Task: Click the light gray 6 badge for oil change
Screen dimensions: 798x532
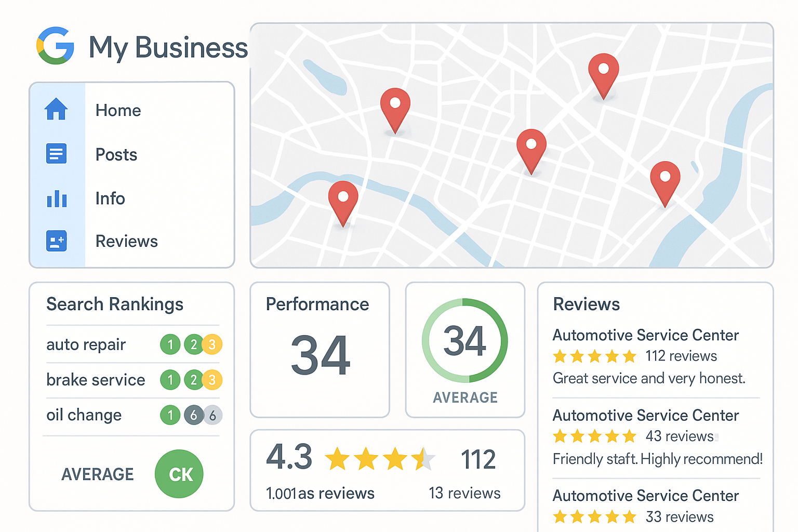Action: (x=212, y=415)
